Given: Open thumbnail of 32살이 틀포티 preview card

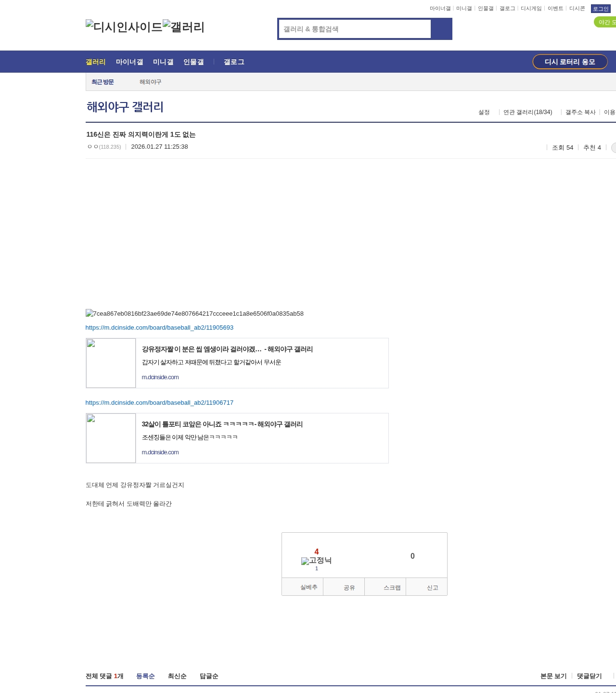Looking at the screenshot, I should pyautogui.click(x=111, y=438).
